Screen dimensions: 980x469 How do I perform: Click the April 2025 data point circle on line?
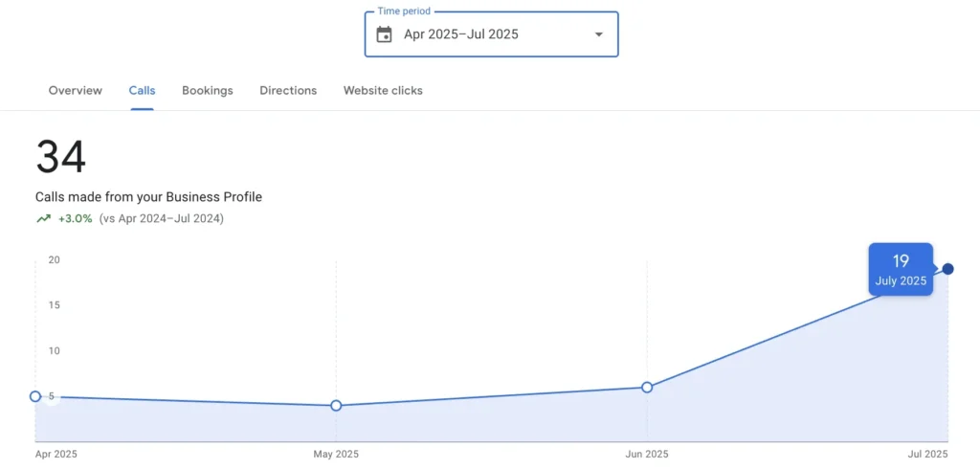pyautogui.click(x=35, y=396)
